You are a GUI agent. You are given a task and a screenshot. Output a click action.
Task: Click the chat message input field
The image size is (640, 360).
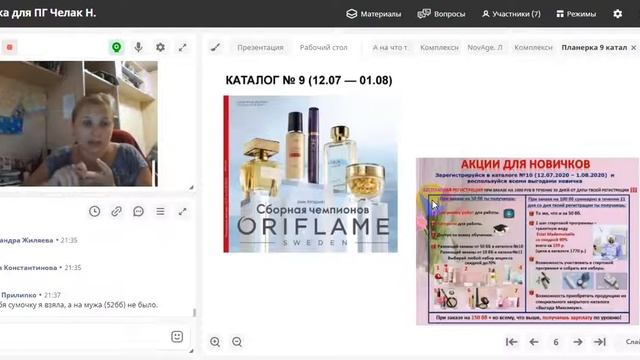point(84,337)
